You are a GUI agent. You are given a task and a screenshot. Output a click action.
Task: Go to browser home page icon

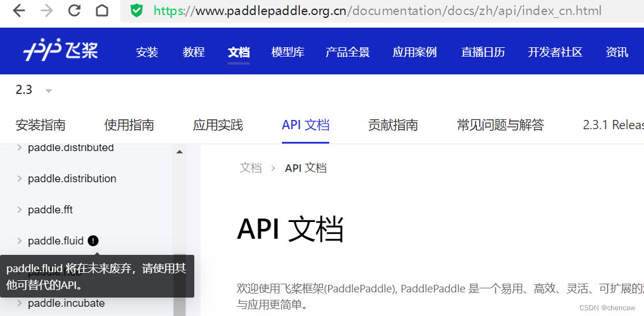click(x=102, y=11)
